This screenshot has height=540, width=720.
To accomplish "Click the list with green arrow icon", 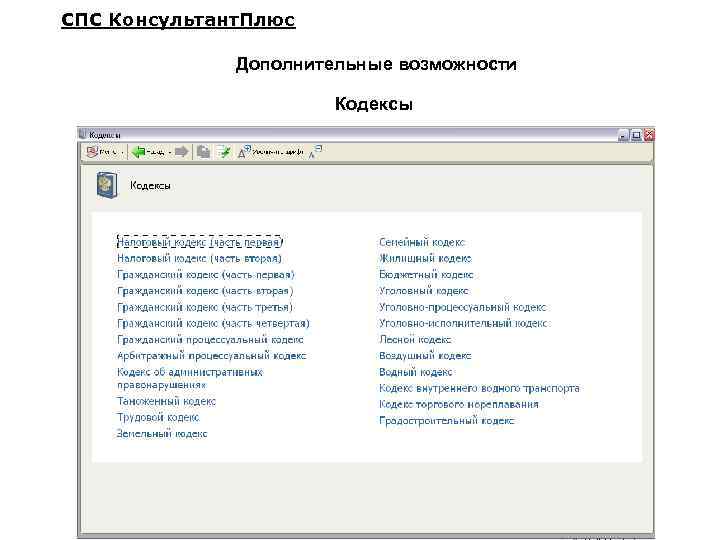I will (224, 152).
